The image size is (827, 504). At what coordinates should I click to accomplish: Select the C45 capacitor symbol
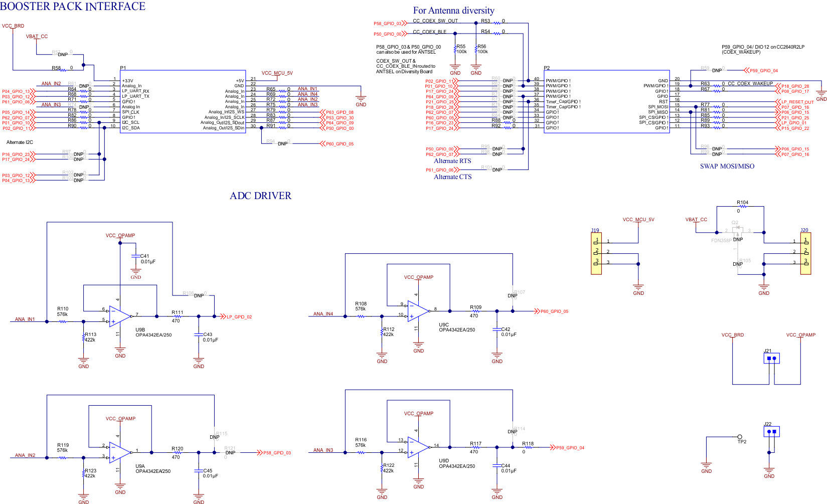(x=199, y=471)
